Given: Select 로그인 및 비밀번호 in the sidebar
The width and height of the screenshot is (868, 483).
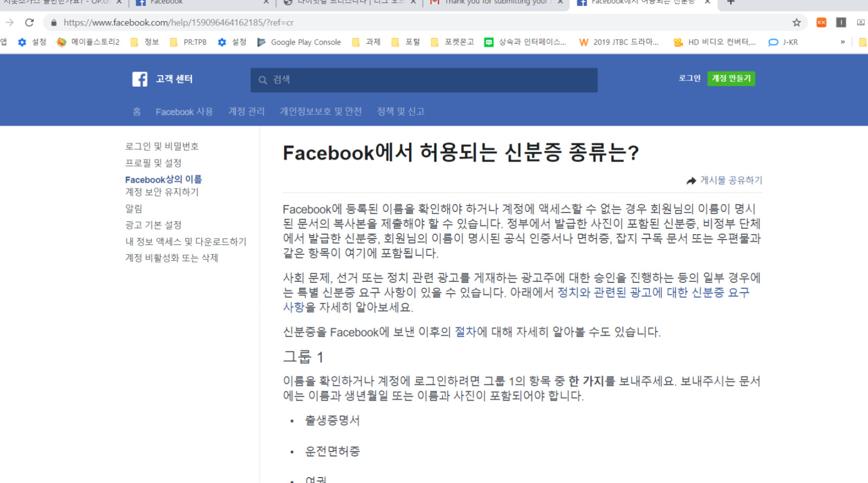Looking at the screenshot, I should 162,146.
